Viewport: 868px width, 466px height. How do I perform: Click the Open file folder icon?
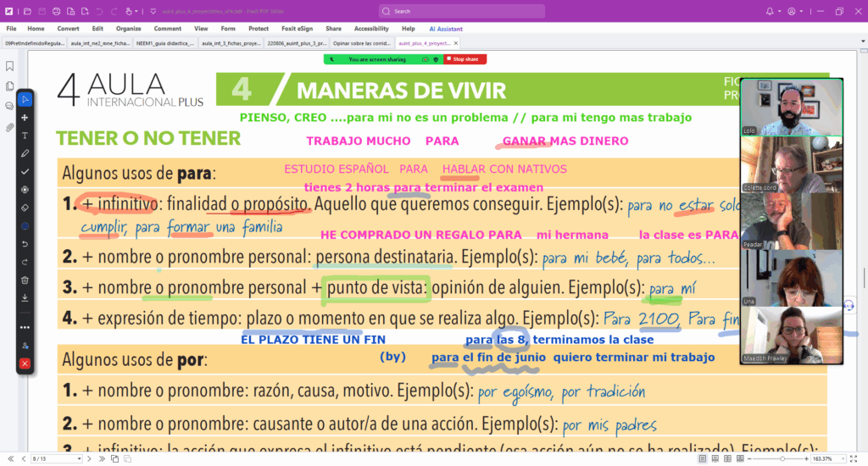tap(27, 11)
